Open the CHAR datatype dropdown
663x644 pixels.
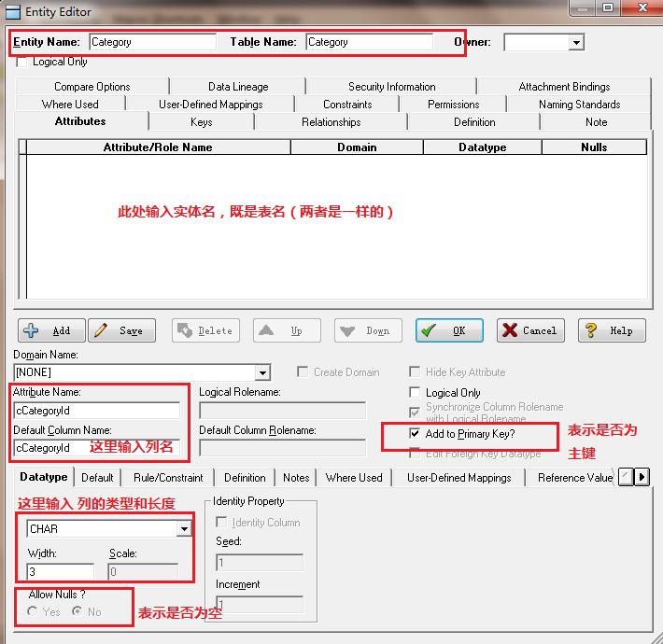184,529
